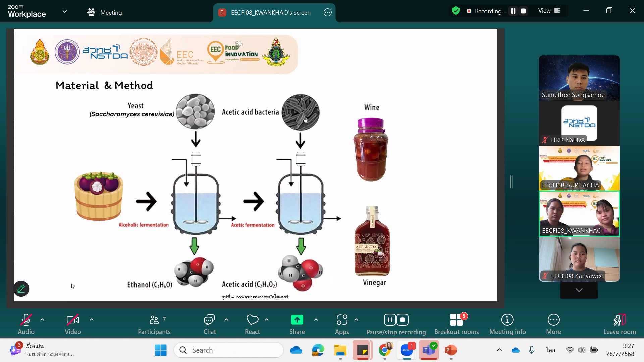Open the Apps icon
The image size is (644, 362).
(x=342, y=320)
